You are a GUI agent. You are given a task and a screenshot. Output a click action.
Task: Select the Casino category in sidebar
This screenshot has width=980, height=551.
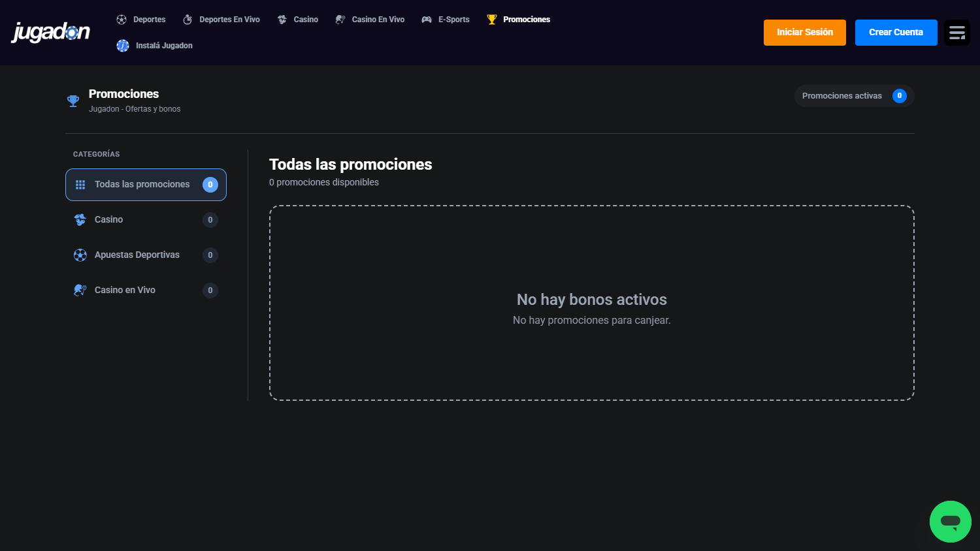(146, 220)
